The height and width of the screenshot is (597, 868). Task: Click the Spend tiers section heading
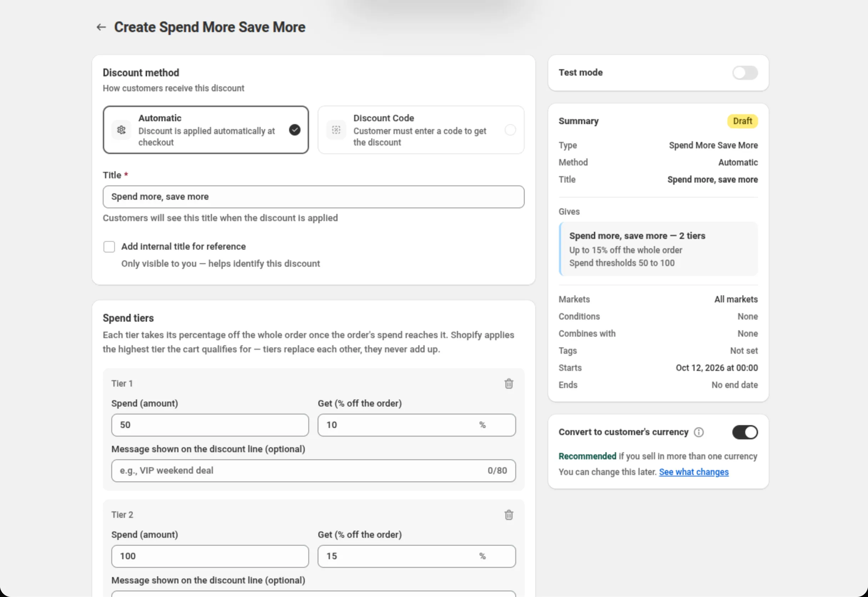pyautogui.click(x=128, y=318)
